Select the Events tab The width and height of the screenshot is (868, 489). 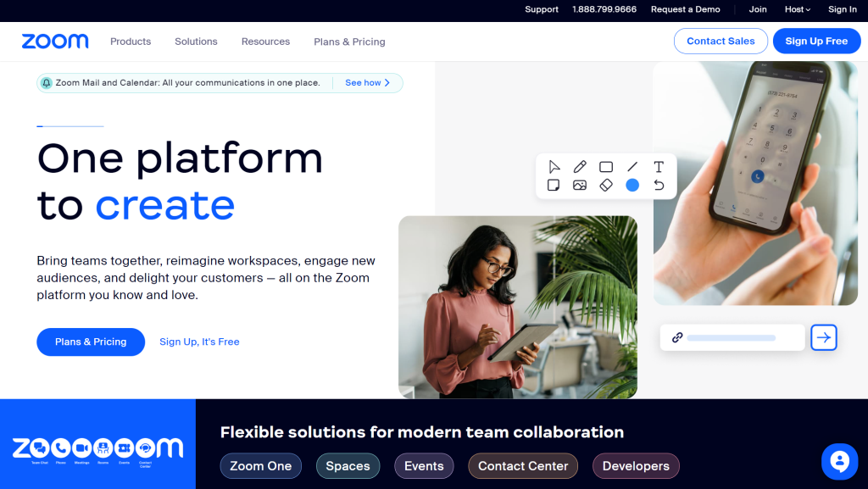click(x=424, y=466)
